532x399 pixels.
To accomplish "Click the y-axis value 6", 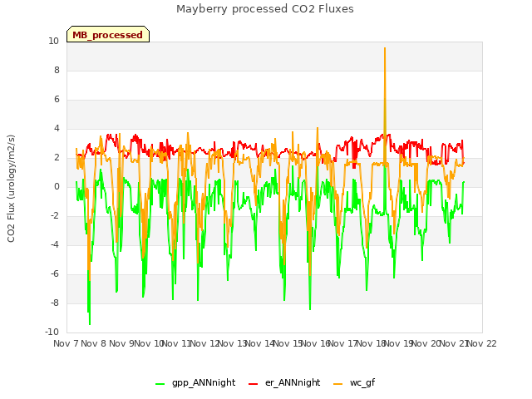I will coord(57,100).
